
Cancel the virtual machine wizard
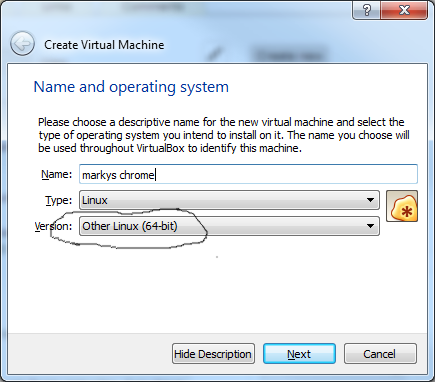coord(380,354)
